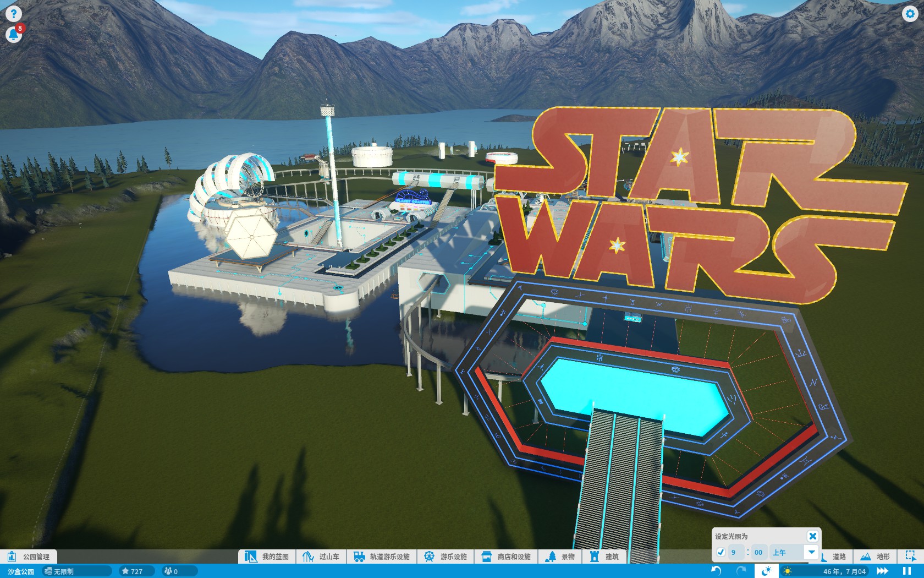Activate the multi-select marquee tool icon
Screen dimensions: 924x578
point(911,557)
